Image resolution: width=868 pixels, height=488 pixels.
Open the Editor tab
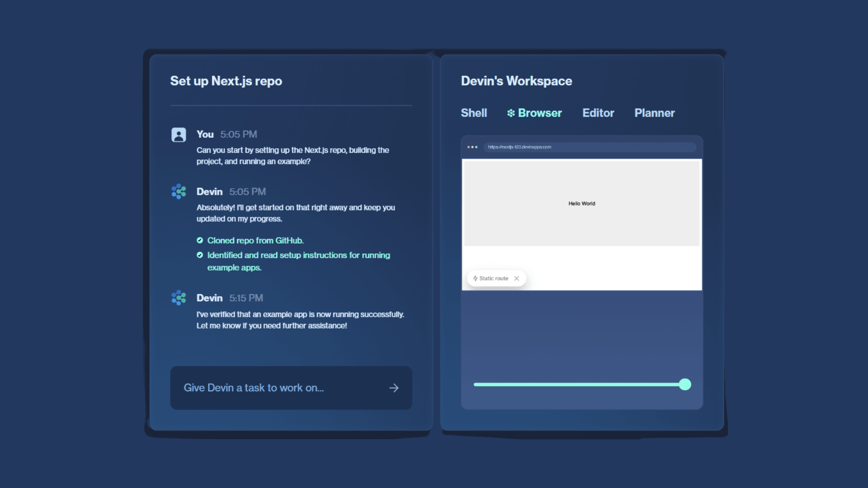598,113
